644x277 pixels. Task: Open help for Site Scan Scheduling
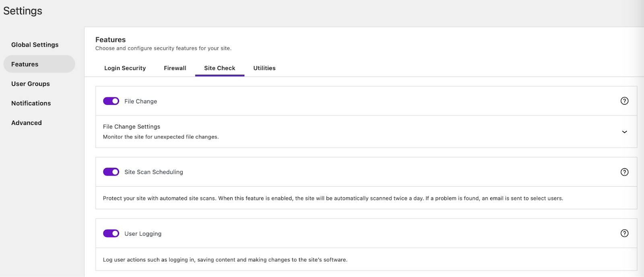click(624, 172)
